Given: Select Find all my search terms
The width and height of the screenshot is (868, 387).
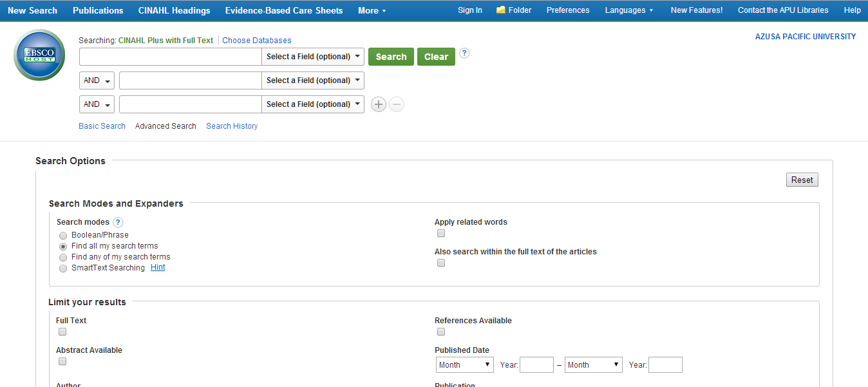Looking at the screenshot, I should (63, 247).
